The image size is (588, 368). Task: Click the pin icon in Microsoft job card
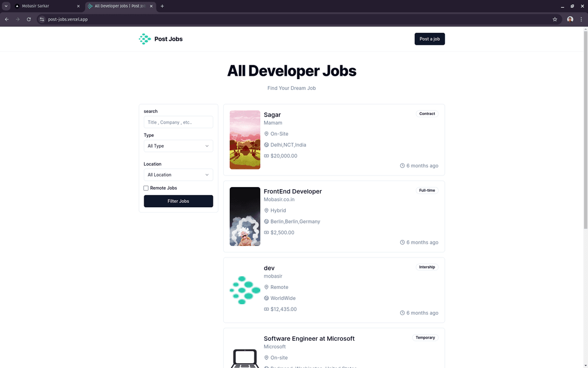(x=266, y=358)
